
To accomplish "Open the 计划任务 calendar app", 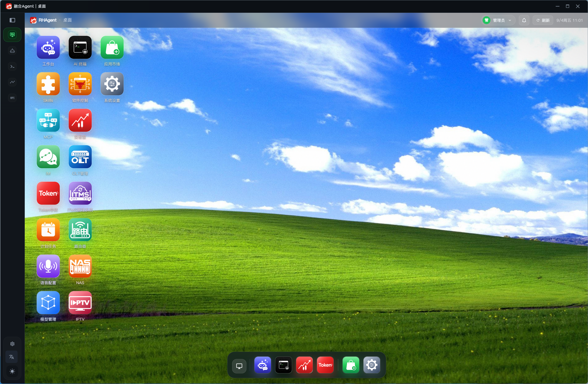I will (48, 230).
